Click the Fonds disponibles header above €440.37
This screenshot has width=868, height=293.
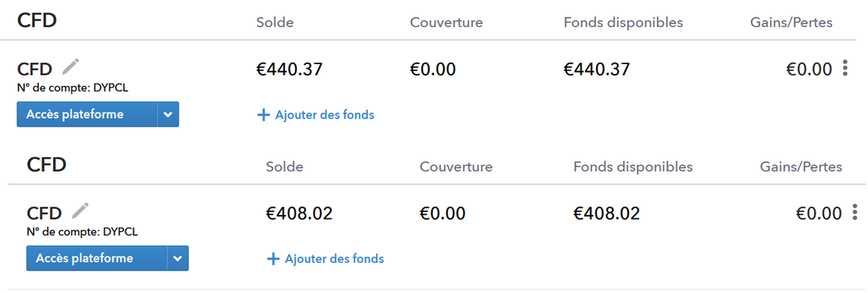tap(623, 22)
